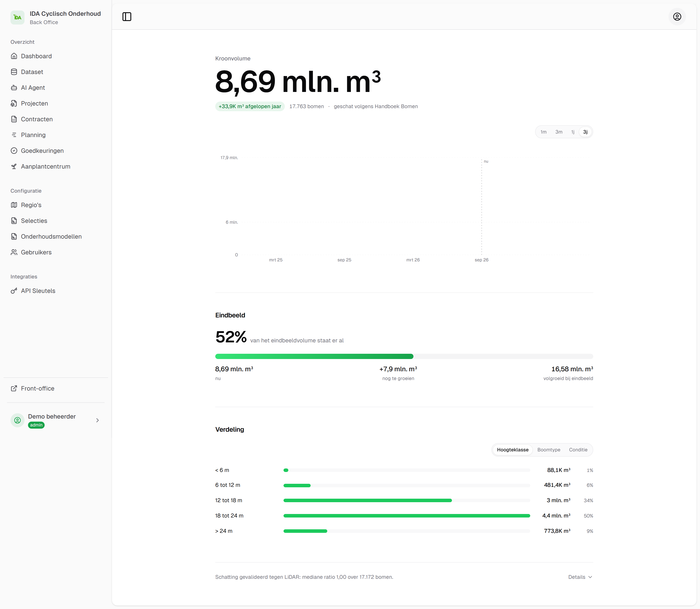
Task: Click the 6 tot 12 m bar
Action: (407, 485)
